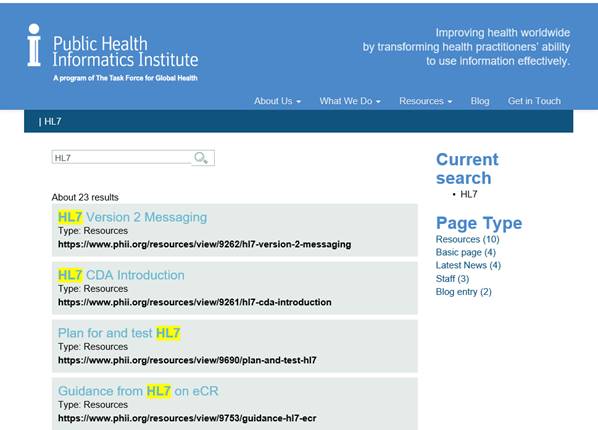Click the hl7-cda-introduction URL text

click(x=195, y=302)
